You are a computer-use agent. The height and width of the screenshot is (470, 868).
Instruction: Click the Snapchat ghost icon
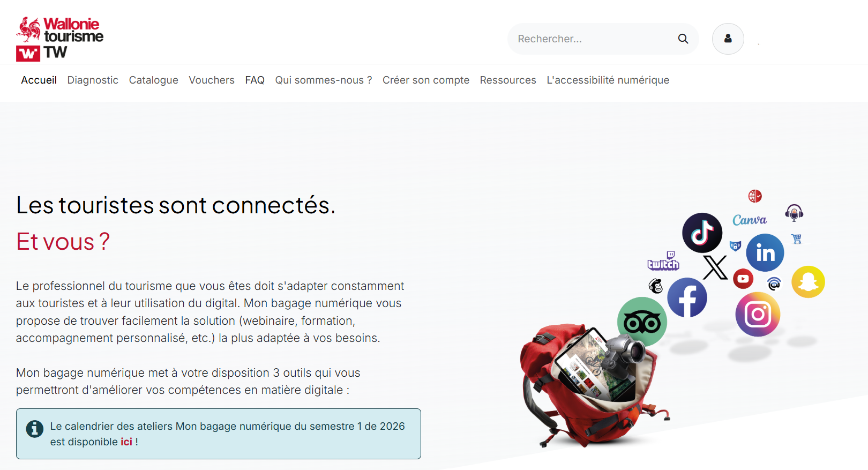pyautogui.click(x=808, y=282)
